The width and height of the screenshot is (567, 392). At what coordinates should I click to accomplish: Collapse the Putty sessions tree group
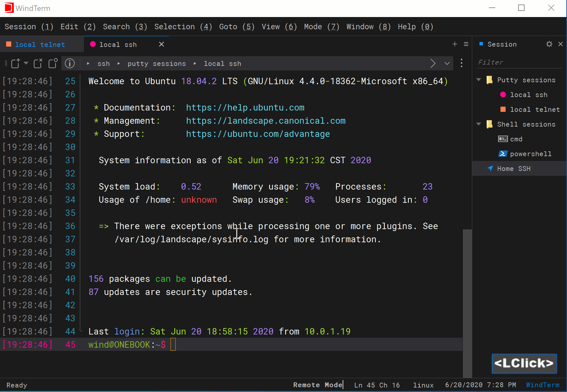coord(479,80)
